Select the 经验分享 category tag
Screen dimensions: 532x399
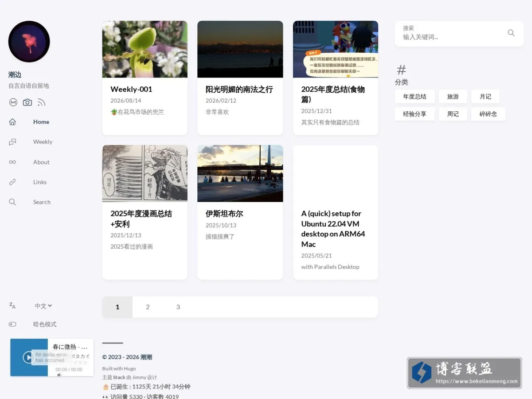click(415, 114)
